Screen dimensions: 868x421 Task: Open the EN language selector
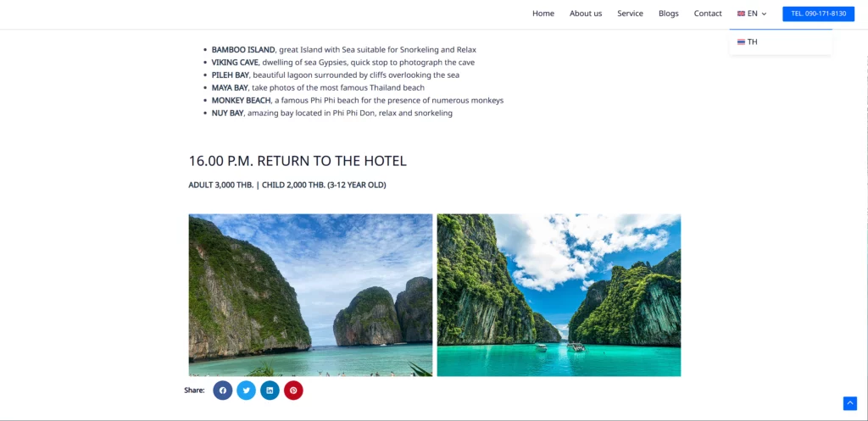pos(752,14)
